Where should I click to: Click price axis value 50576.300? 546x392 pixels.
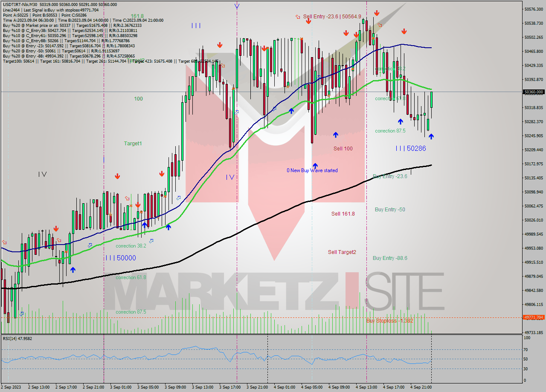pyautogui.click(x=534, y=9)
